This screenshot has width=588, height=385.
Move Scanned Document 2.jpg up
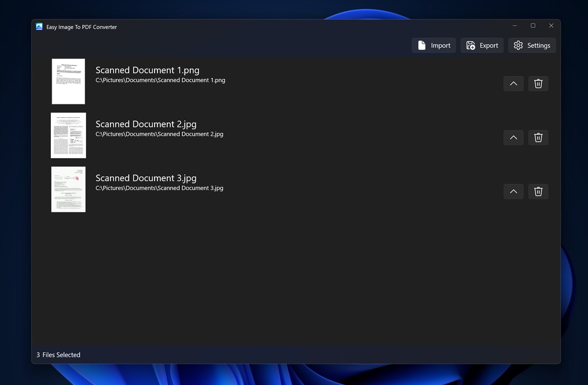[x=513, y=137]
